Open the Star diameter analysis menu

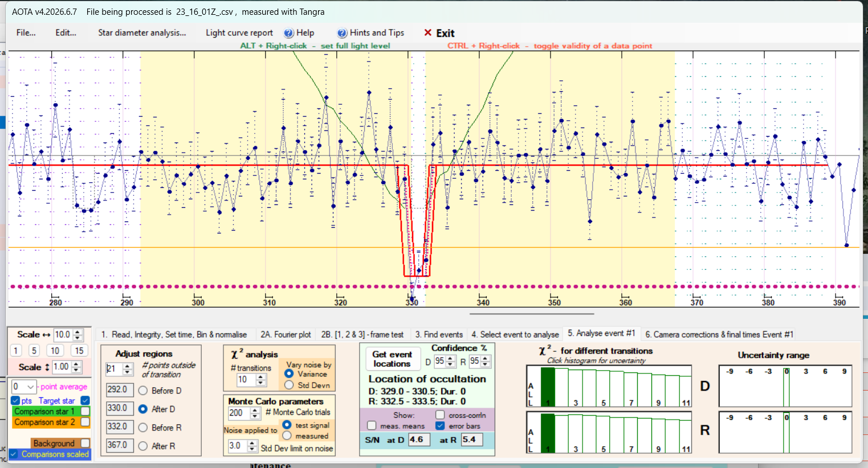(142, 33)
